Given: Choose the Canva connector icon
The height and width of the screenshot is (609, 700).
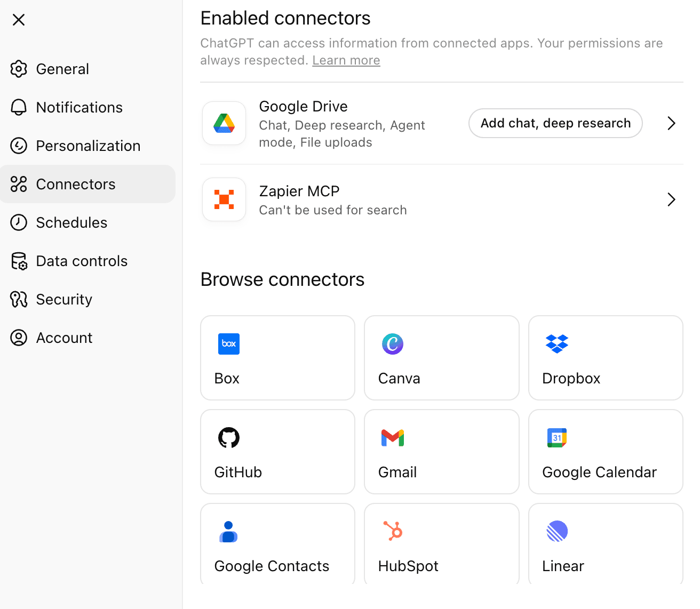Looking at the screenshot, I should click(x=393, y=344).
